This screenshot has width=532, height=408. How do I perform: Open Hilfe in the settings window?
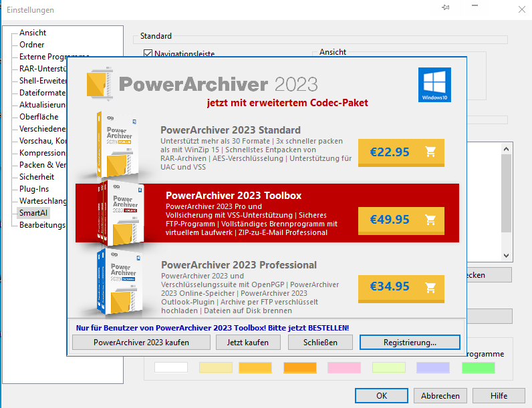(499, 395)
